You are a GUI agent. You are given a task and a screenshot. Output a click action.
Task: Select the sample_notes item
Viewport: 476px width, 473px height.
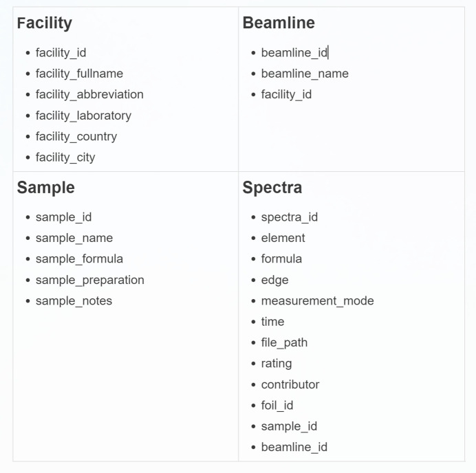74,301
